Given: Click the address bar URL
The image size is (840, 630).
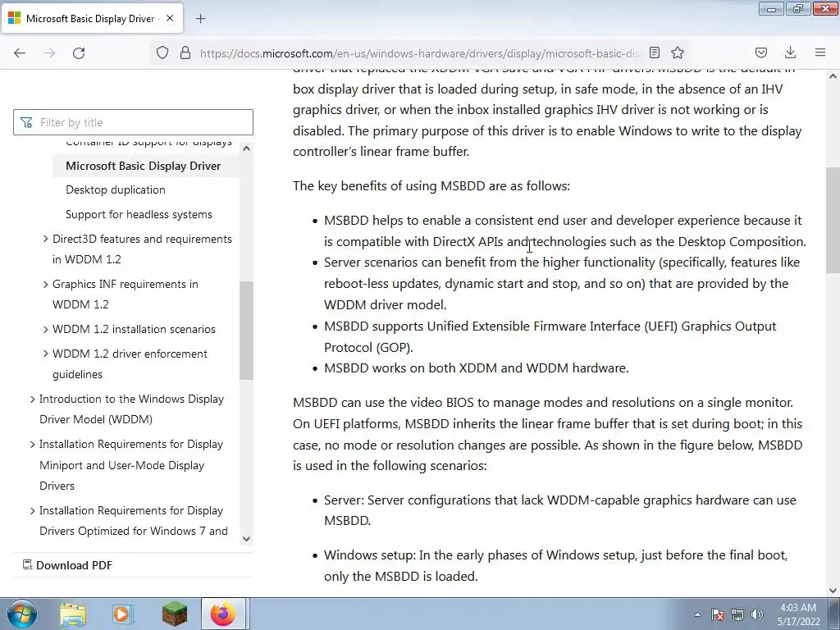Looking at the screenshot, I should pyautogui.click(x=419, y=53).
